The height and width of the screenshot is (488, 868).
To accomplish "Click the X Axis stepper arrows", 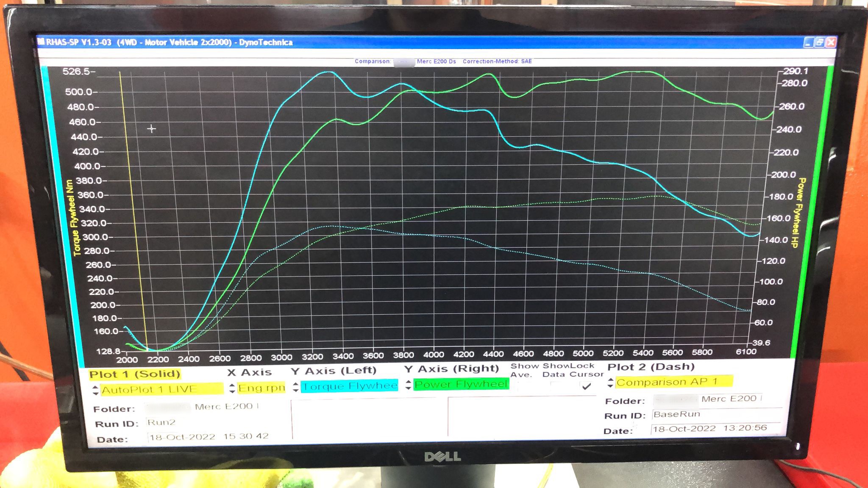I will pyautogui.click(x=232, y=388).
